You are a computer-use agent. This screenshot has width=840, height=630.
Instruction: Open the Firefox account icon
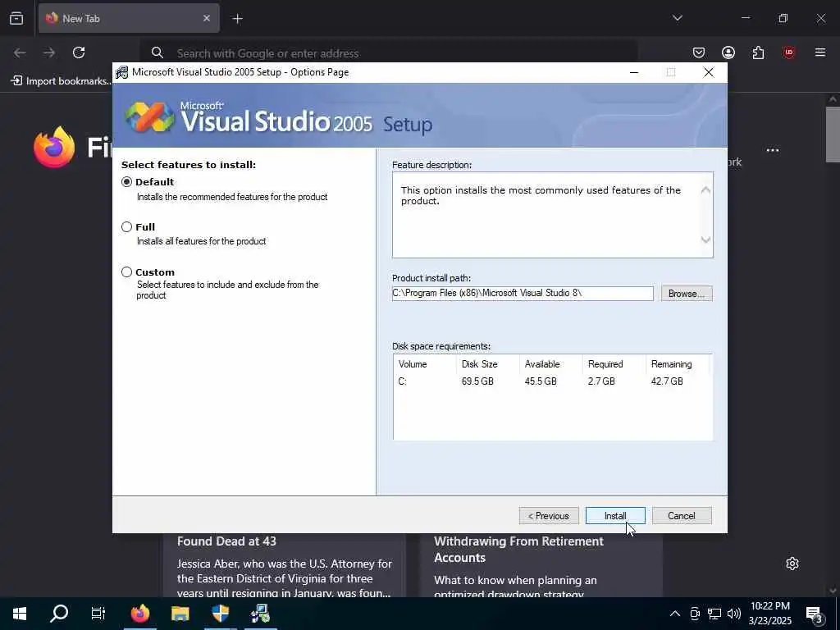(728, 52)
